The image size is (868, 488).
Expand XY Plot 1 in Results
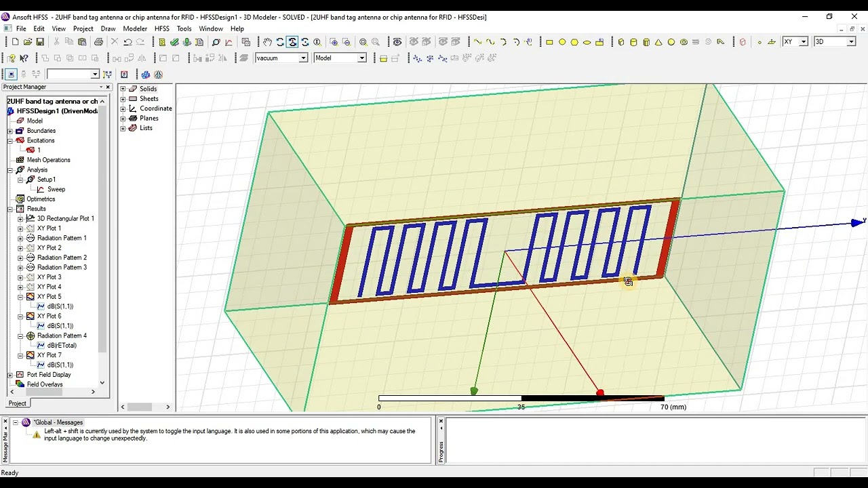[x=20, y=228]
